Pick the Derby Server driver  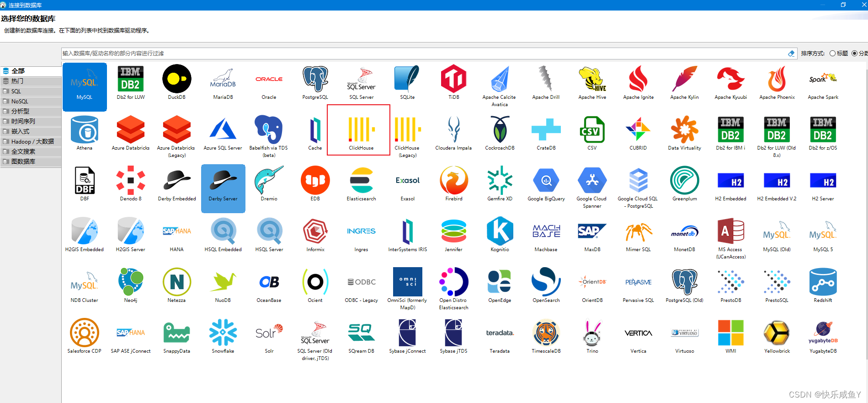coord(223,188)
